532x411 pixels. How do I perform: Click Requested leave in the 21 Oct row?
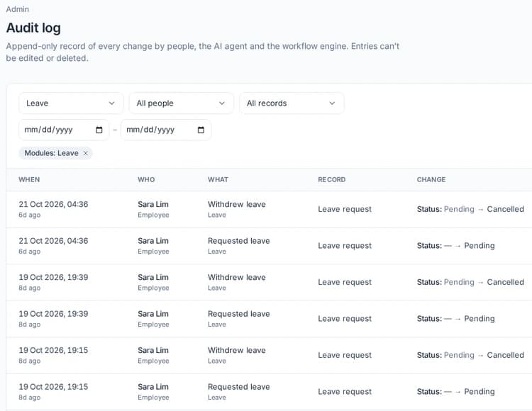click(239, 241)
